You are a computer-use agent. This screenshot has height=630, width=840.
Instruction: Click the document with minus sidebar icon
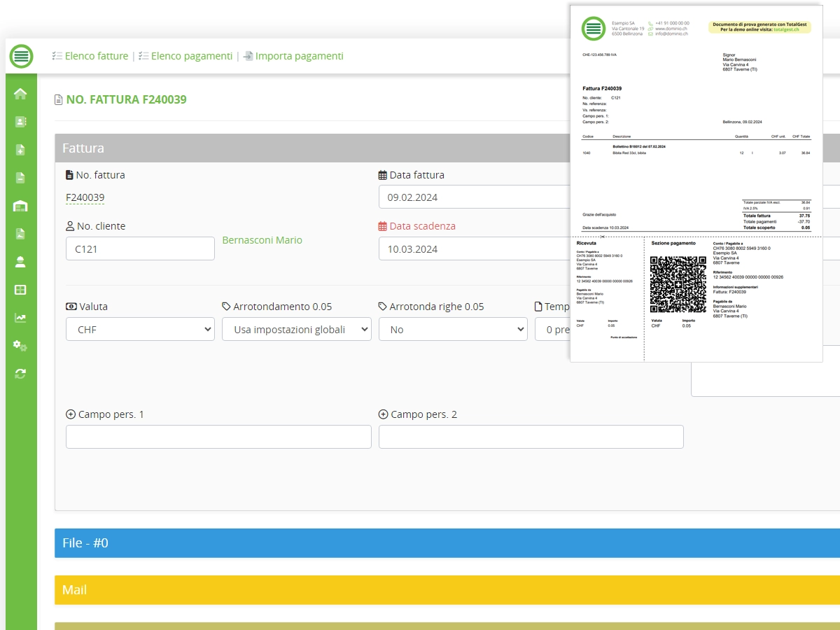coord(20,178)
